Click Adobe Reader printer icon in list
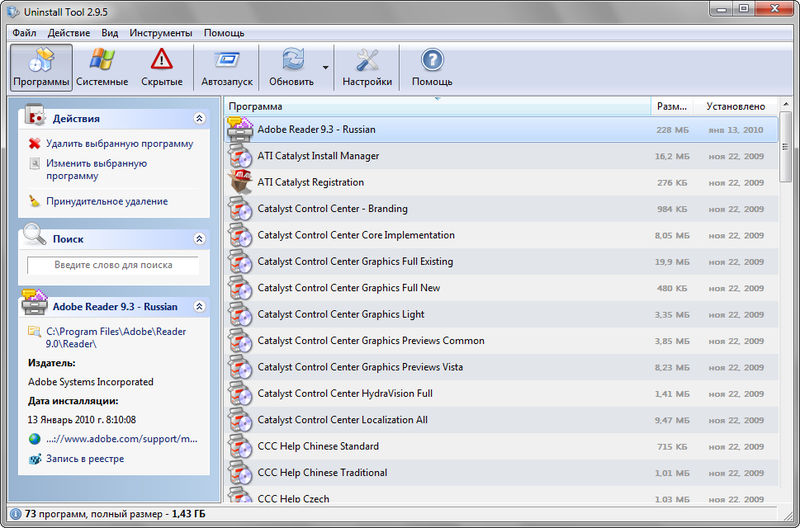800x528 pixels. pyautogui.click(x=240, y=130)
